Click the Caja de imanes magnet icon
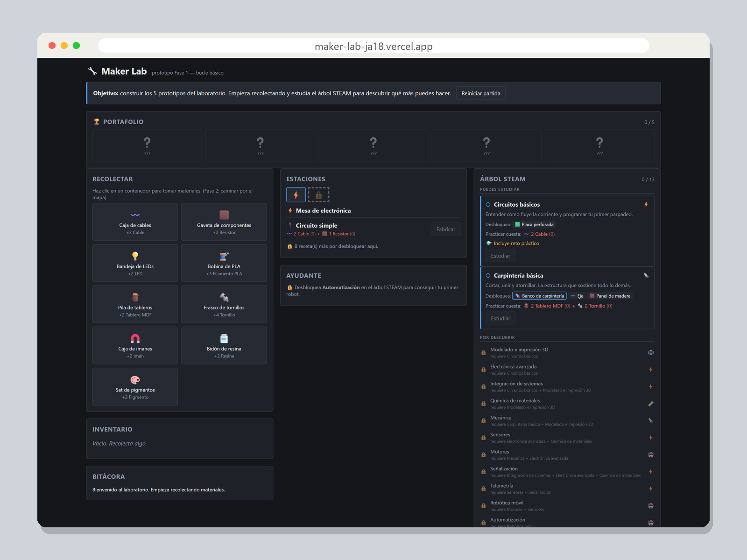The width and height of the screenshot is (747, 560). pyautogui.click(x=135, y=338)
